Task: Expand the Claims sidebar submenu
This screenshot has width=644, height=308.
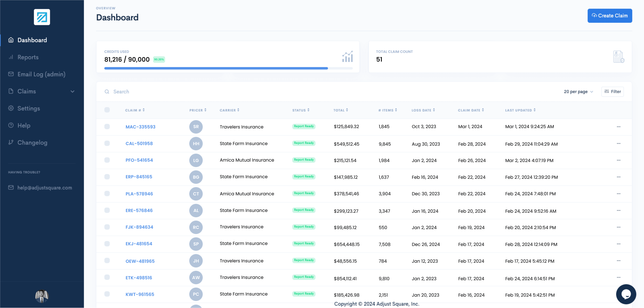Action: pos(72,91)
